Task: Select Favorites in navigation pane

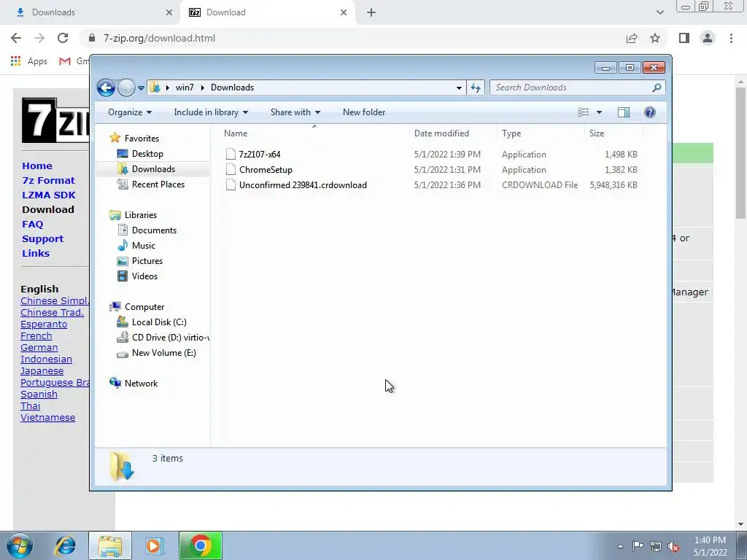Action: point(142,139)
